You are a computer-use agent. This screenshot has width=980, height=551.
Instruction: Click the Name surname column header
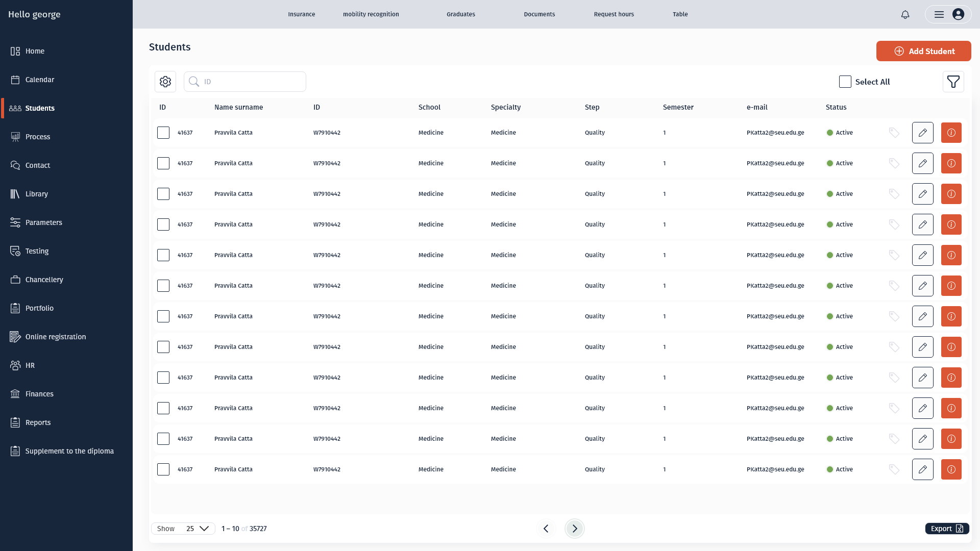(x=239, y=107)
